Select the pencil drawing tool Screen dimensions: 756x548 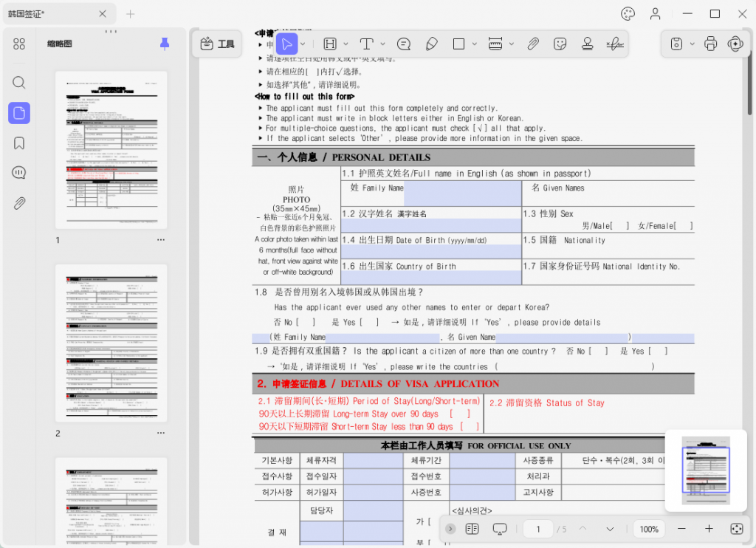(x=431, y=44)
